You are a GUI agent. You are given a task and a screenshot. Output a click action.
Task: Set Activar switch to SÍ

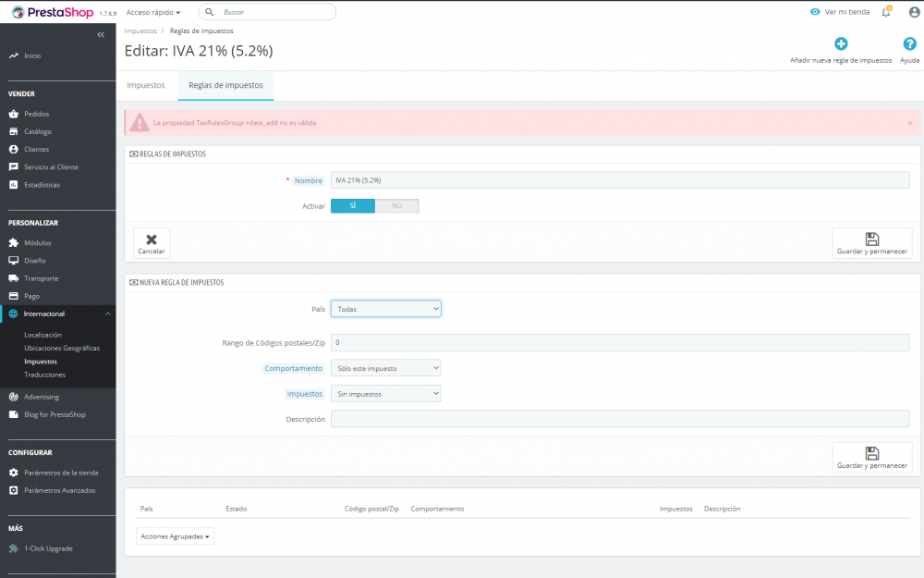coord(352,206)
